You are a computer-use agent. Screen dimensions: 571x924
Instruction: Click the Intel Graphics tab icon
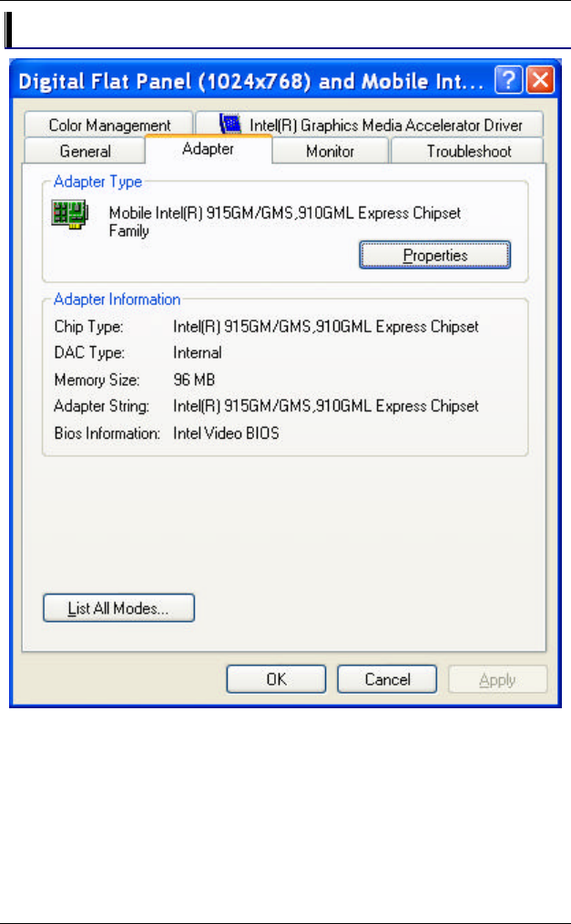230,124
